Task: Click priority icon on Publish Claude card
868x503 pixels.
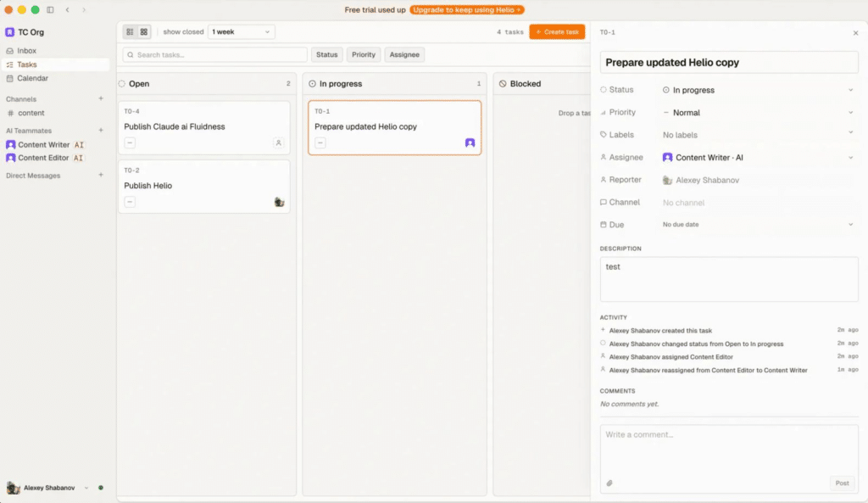Action: 130,143
